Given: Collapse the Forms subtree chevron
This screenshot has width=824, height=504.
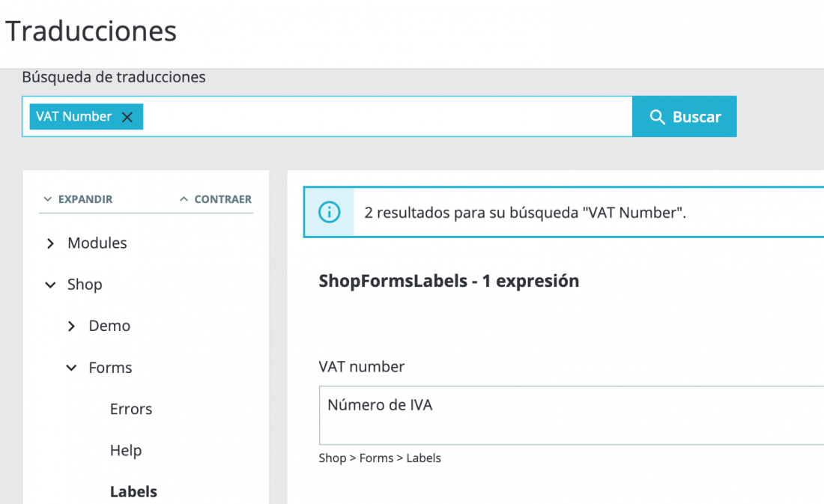Looking at the screenshot, I should point(71,368).
